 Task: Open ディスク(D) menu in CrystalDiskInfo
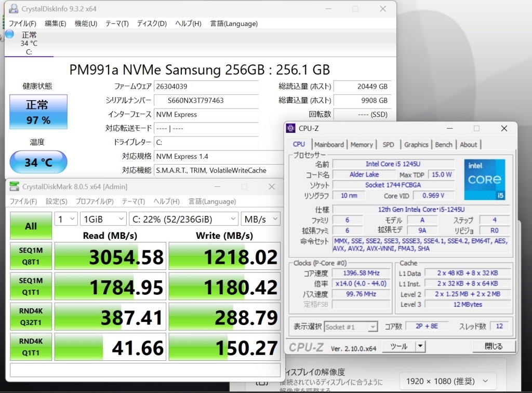coord(152,23)
